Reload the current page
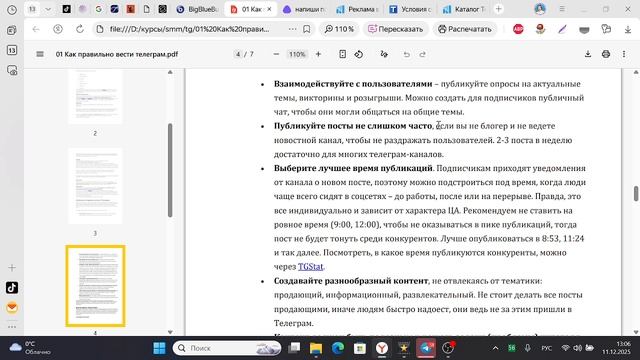Screen dimensions: 640x360 pyautogui.click(x=80, y=29)
